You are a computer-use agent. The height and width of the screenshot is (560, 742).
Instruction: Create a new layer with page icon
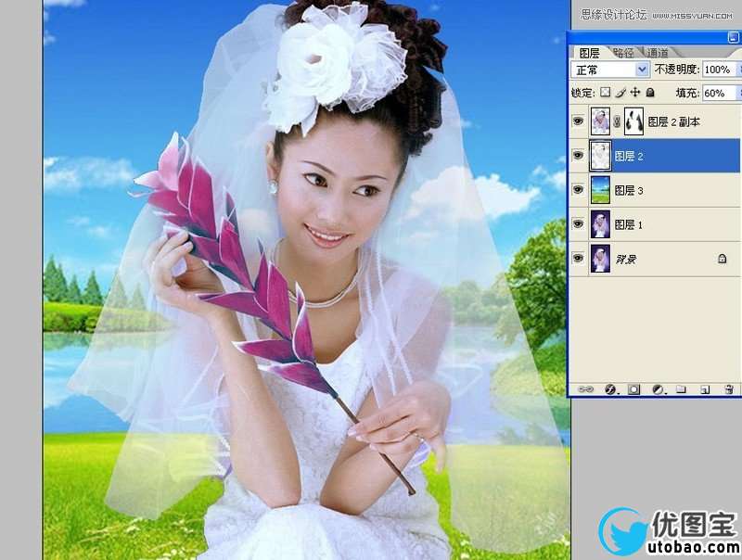[705, 389]
